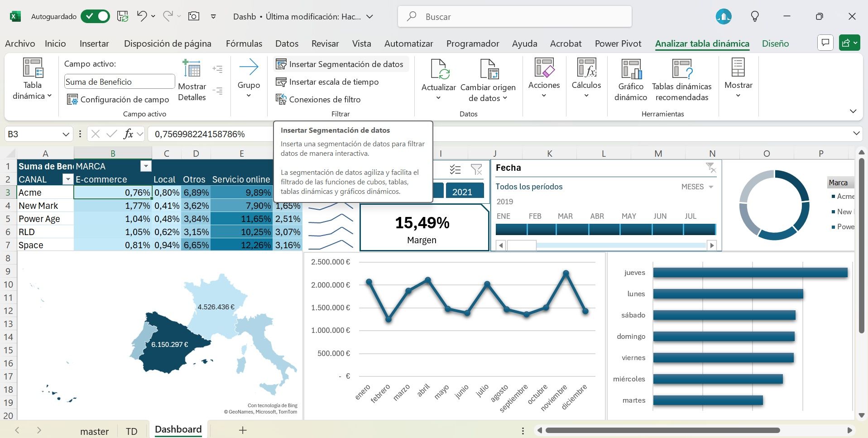Click the Mostrar ribbon icon
Screen dimensions: 868x438
coord(738,67)
